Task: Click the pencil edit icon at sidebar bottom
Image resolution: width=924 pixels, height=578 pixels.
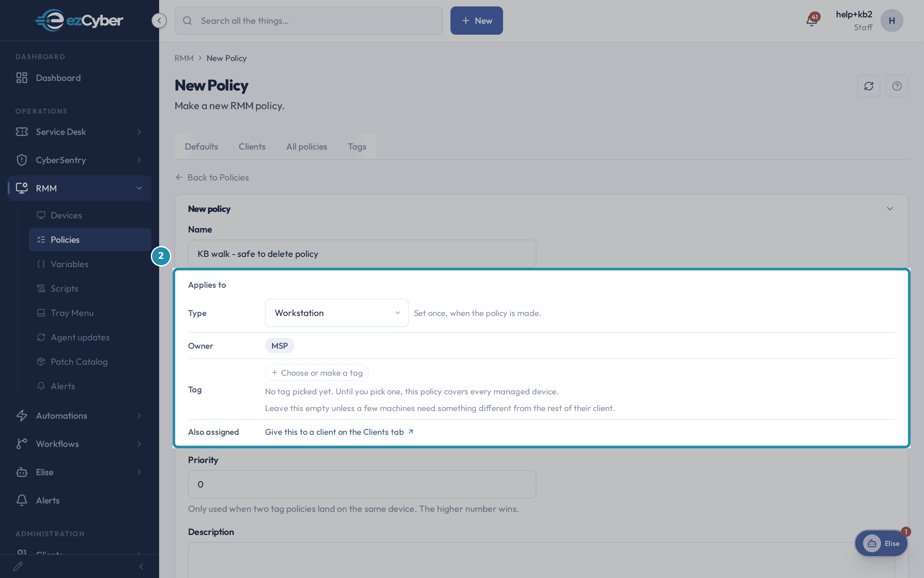Action: click(x=18, y=566)
